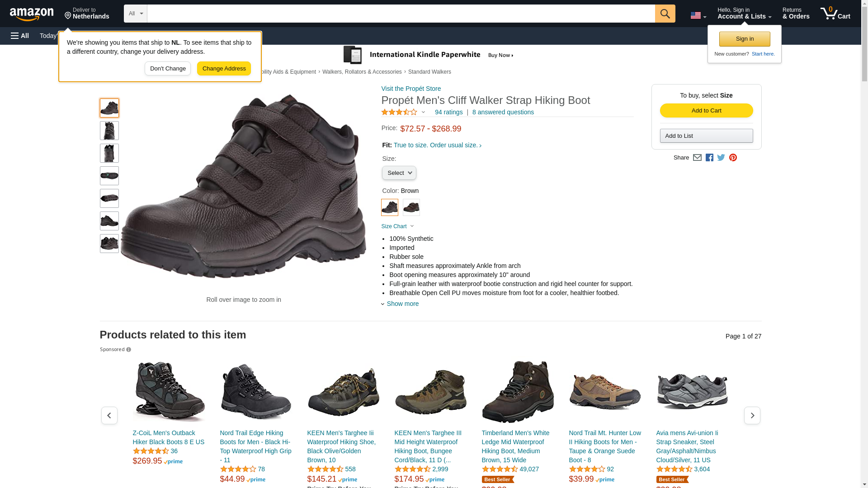Image resolution: width=868 pixels, height=488 pixels.
Task: Share the product on Facebook
Action: tap(709, 158)
